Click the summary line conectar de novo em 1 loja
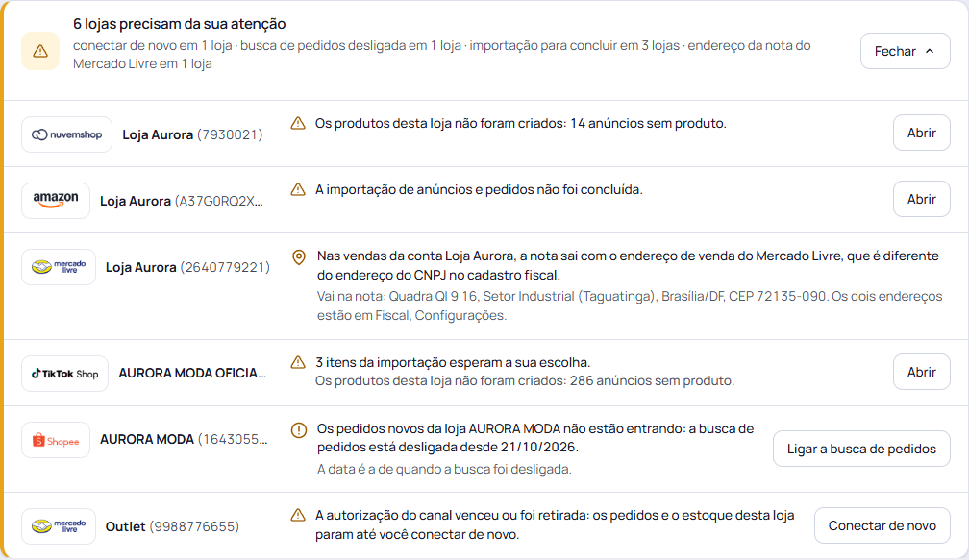 [153, 46]
